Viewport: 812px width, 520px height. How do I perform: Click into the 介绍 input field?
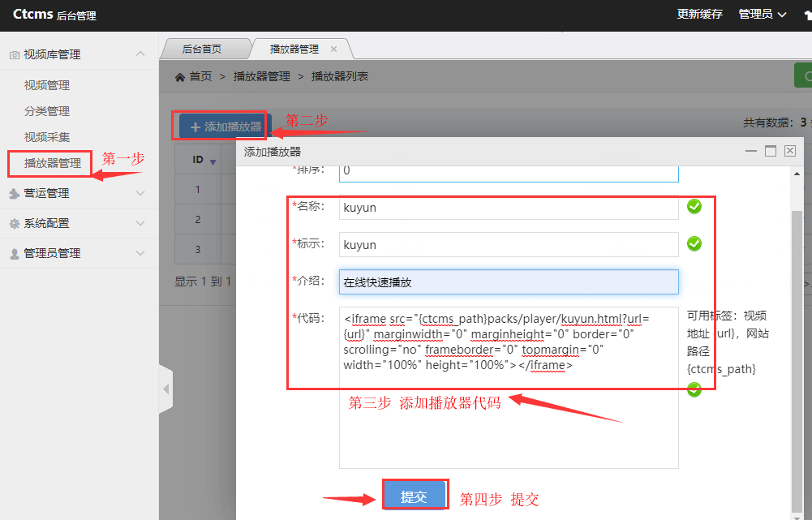click(509, 281)
